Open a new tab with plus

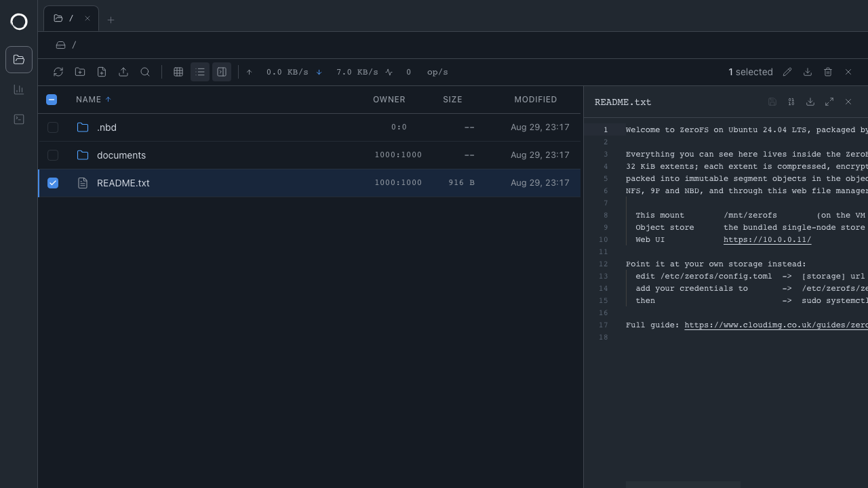tap(111, 20)
